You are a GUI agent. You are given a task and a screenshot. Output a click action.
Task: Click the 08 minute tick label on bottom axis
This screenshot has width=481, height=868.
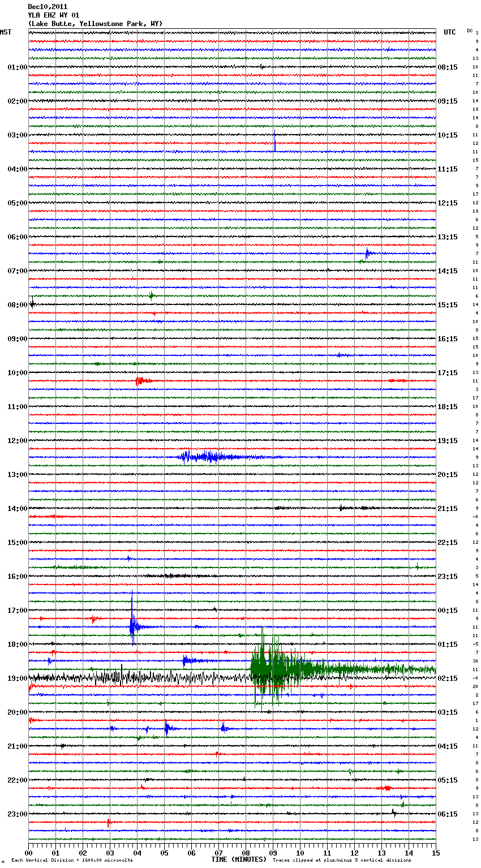point(246,852)
